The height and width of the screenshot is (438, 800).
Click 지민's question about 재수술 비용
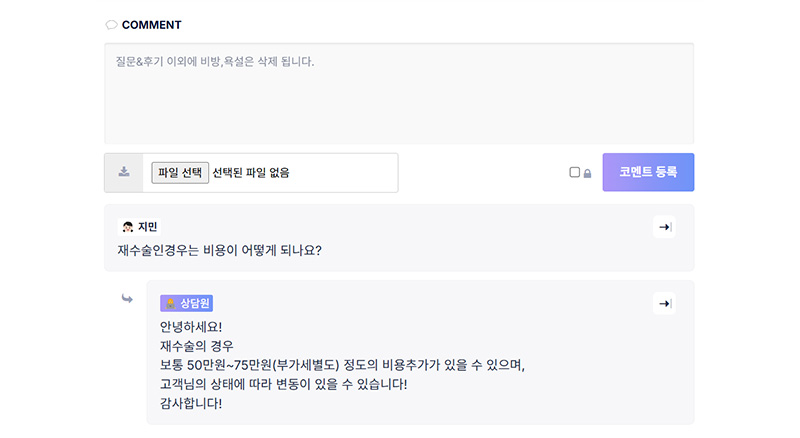[x=219, y=250]
